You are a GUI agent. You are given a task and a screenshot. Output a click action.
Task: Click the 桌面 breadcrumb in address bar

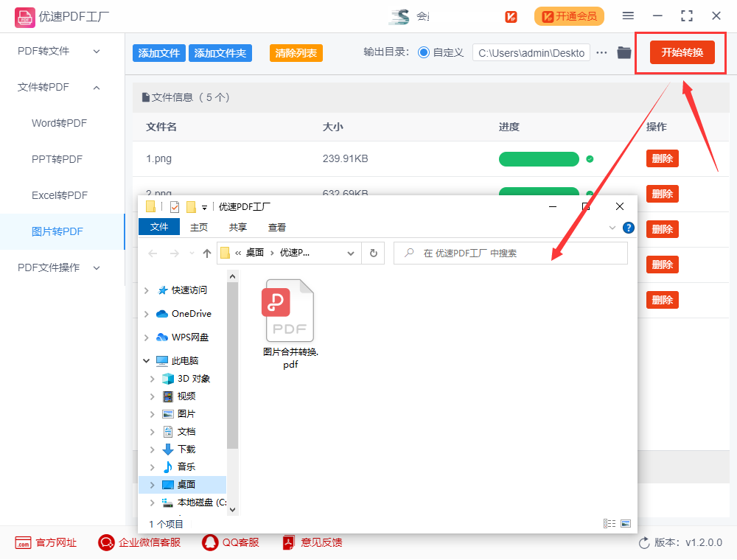click(255, 253)
